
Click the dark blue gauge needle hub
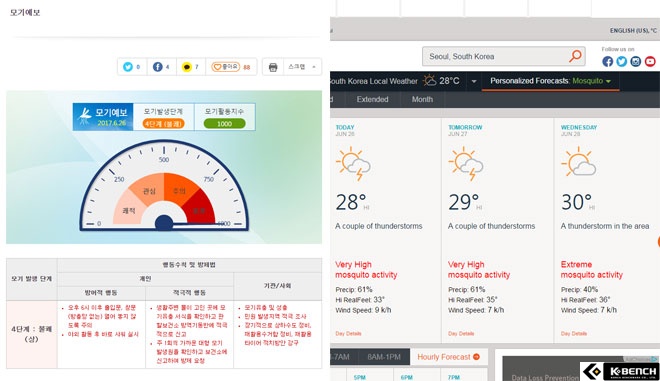[164, 223]
